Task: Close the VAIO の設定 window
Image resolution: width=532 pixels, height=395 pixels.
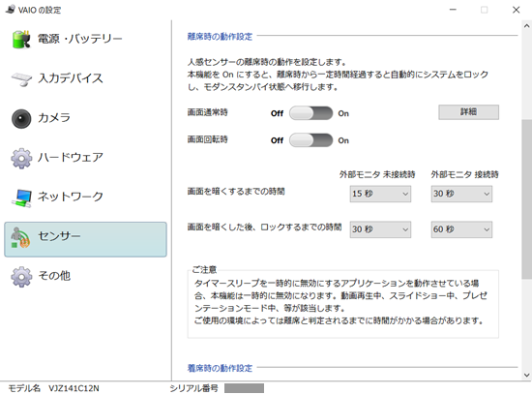Action: point(517,10)
